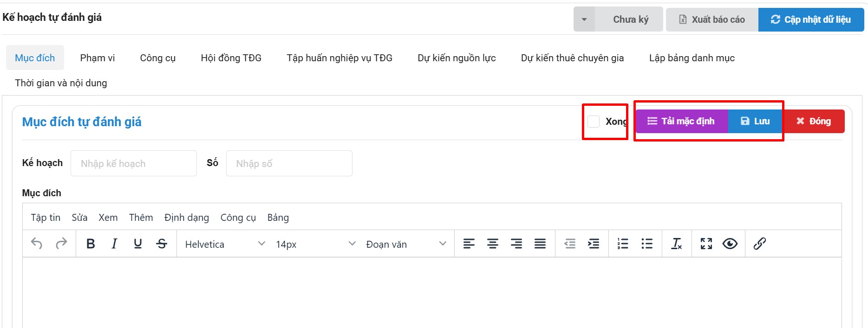Click the Nhập kế hoạch input field
The height and width of the screenshot is (328, 868).
coord(133,163)
